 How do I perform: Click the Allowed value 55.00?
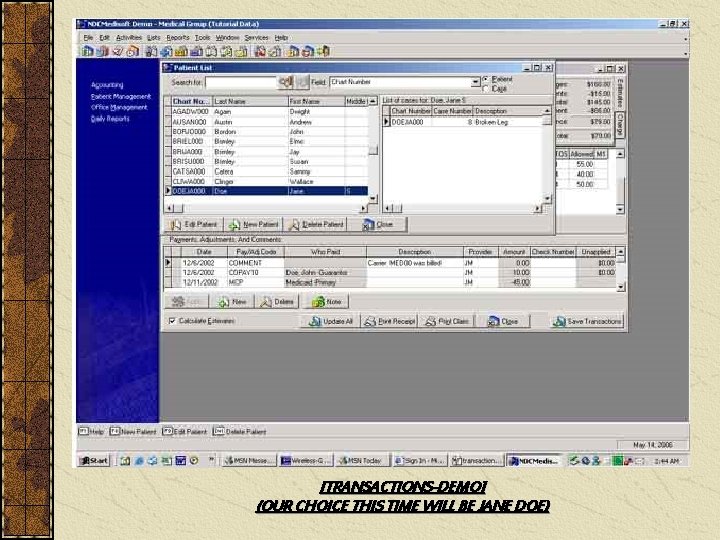[584, 164]
